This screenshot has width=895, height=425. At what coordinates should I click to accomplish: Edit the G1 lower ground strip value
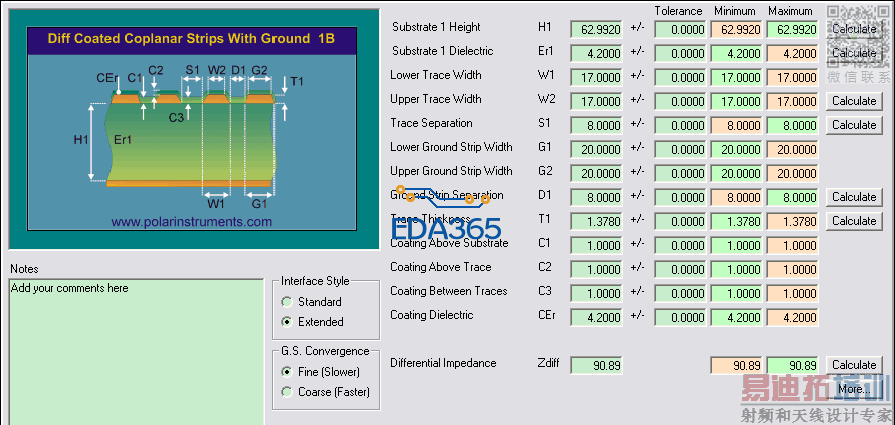click(596, 149)
